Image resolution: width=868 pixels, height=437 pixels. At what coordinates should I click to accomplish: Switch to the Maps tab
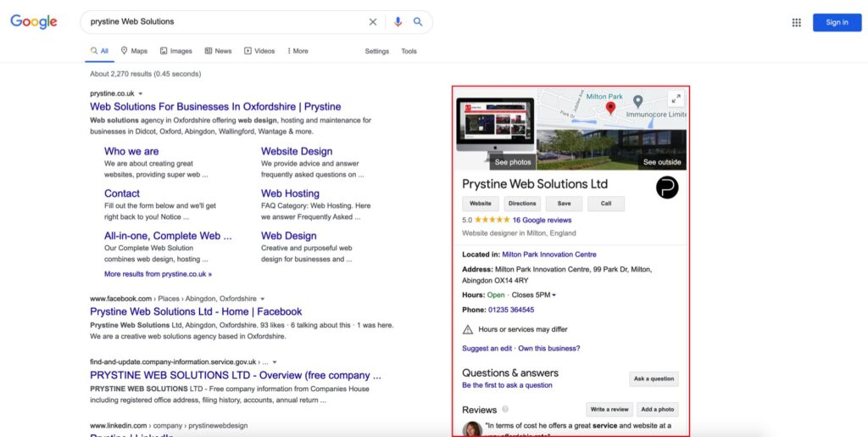coord(134,51)
